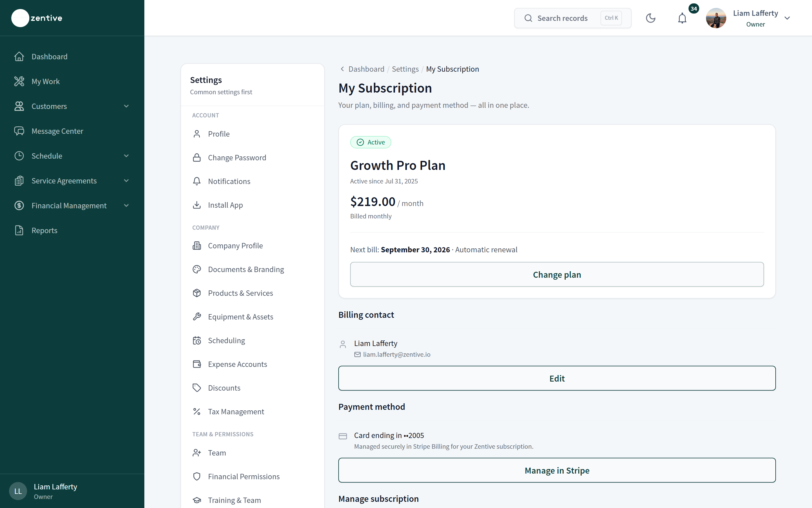Image resolution: width=812 pixels, height=508 pixels.
Task: Open Reports in the sidebar
Action: 72,231
